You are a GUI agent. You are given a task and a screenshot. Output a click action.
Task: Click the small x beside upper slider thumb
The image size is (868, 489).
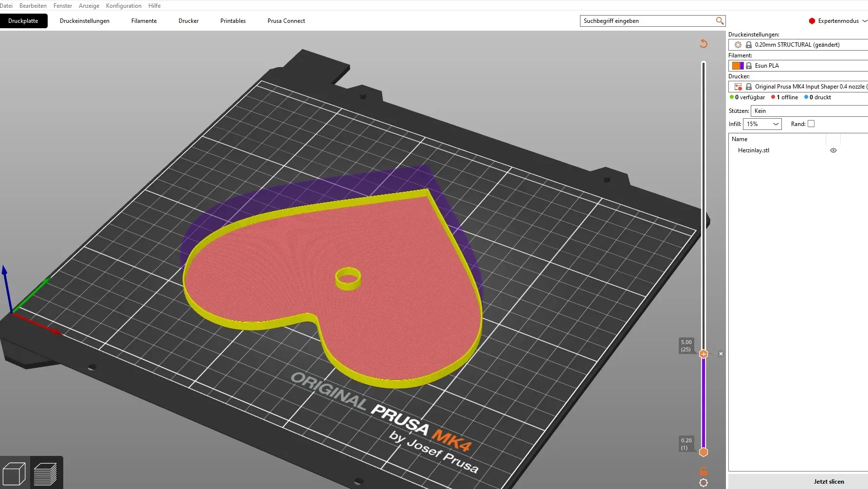(x=721, y=354)
